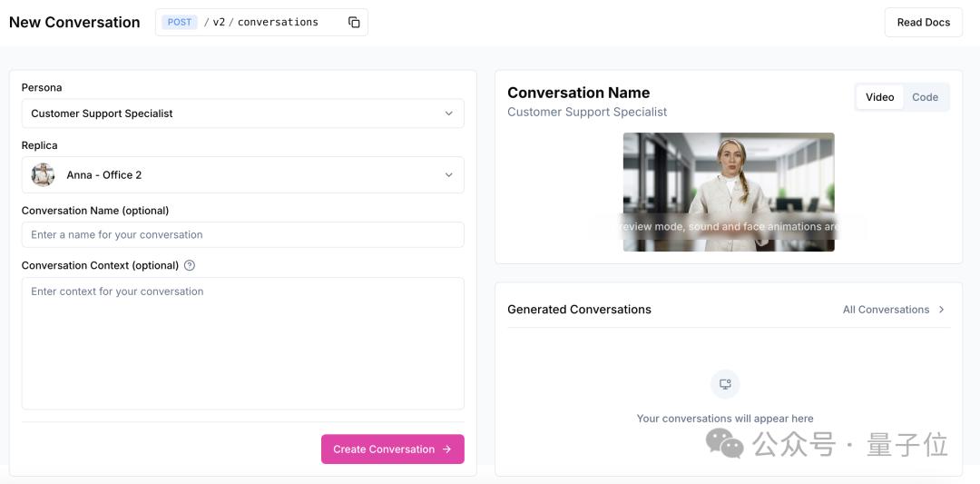The height and width of the screenshot is (484, 980).
Task: Click the chevron arrow beside All Conversations
Action: (x=941, y=310)
